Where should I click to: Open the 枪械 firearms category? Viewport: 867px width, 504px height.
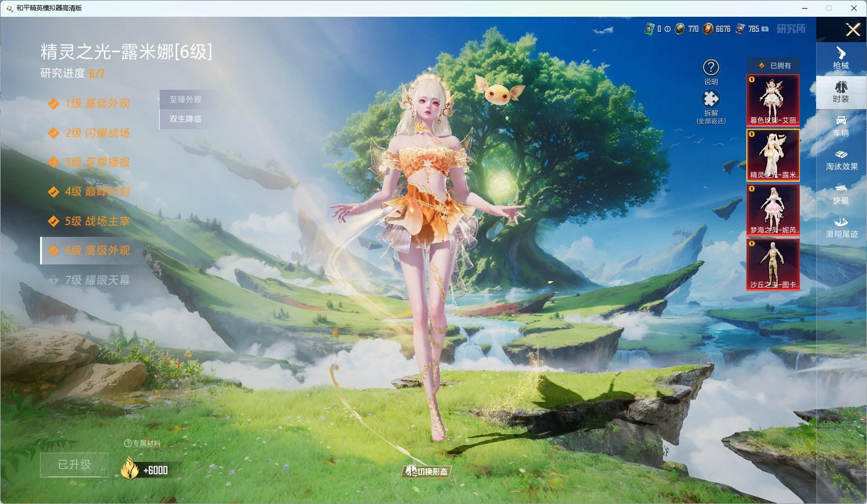coord(841,58)
